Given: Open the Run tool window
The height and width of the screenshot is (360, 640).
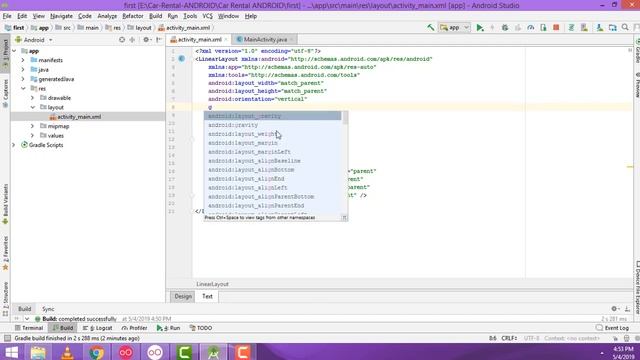Looking at the screenshot, I should [168, 328].
